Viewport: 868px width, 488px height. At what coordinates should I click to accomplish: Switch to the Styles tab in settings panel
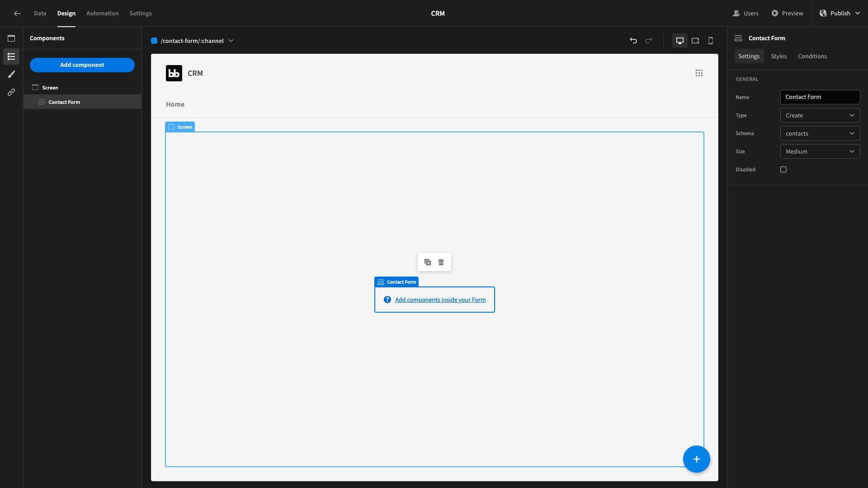point(778,56)
